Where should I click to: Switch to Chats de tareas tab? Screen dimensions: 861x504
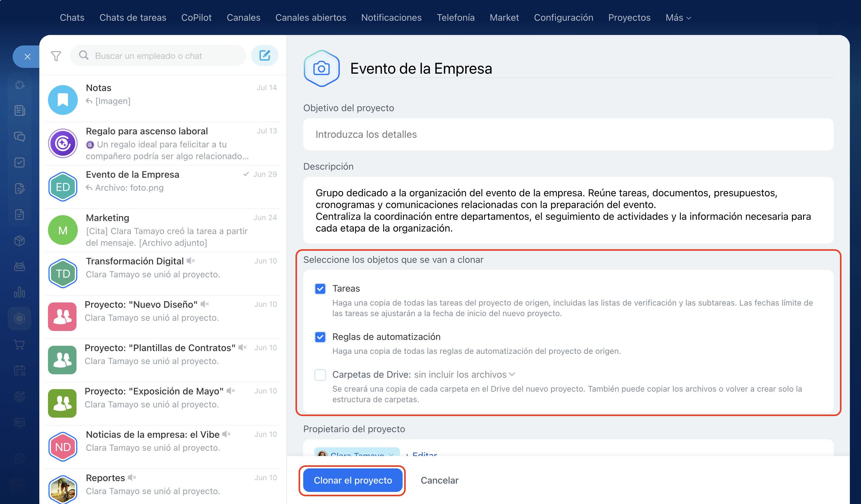pos(133,17)
